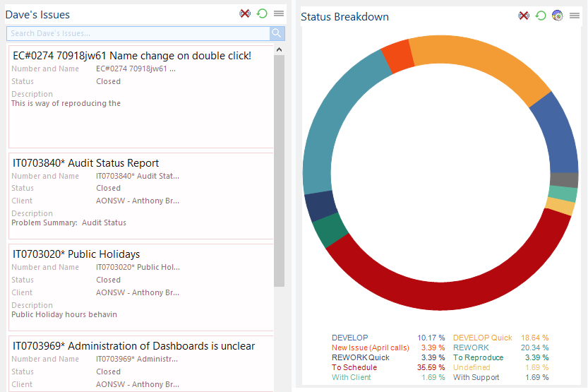Click New Issue (April calls) legend label
This screenshot has height=392, width=588.
370,348
